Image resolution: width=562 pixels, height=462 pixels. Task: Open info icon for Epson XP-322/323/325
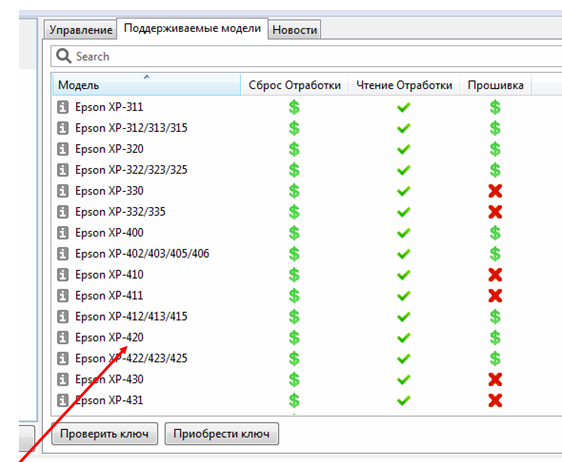(63, 170)
